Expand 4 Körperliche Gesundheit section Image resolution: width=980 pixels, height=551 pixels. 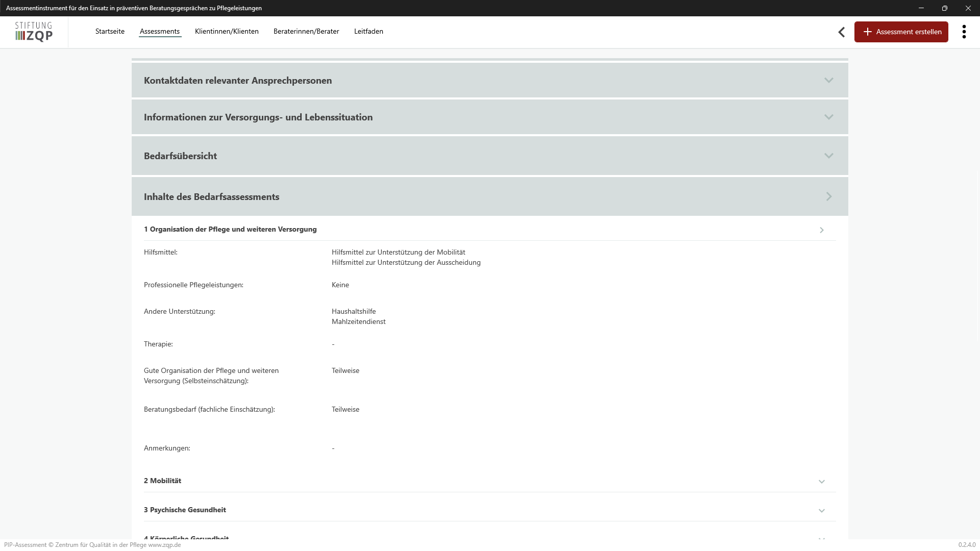pos(186,537)
